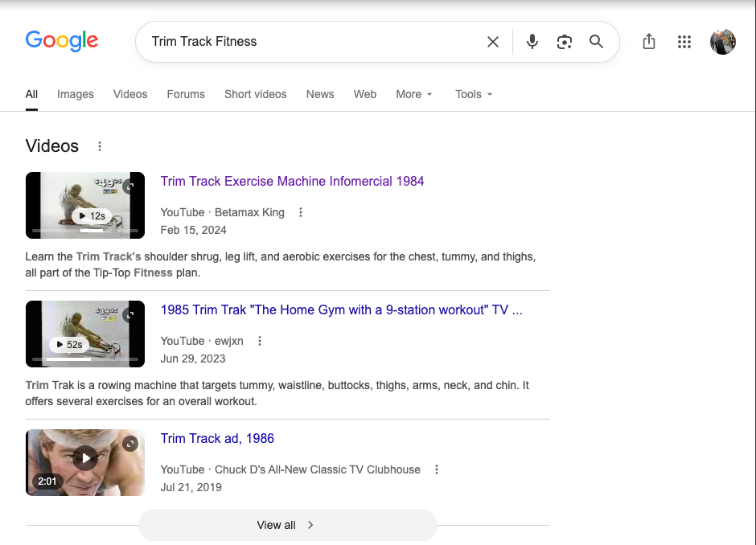Open 1985 Trim Trak Home Gym link
The image size is (756, 545).
click(x=341, y=309)
